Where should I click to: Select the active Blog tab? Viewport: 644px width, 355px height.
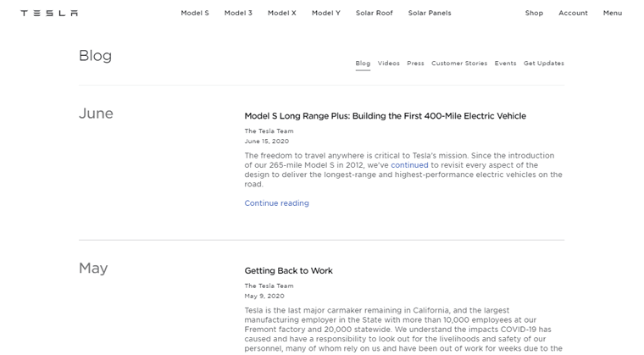point(363,64)
